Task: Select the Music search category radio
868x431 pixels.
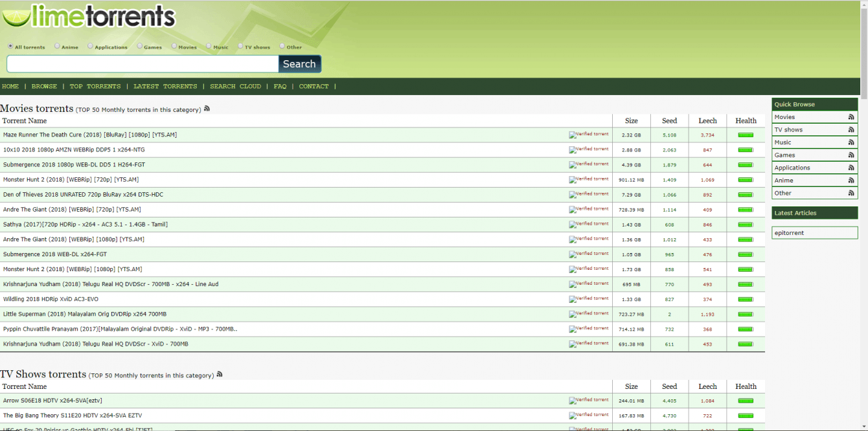Action: [x=209, y=47]
